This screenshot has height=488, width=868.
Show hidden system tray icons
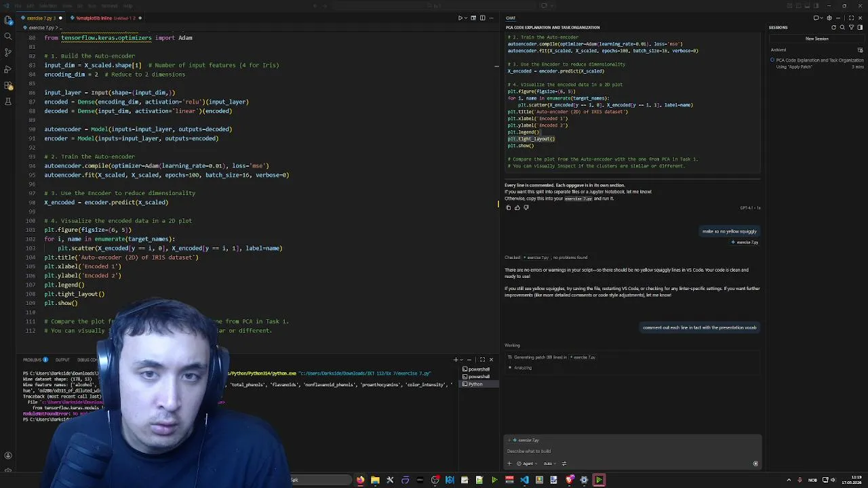[789, 480]
